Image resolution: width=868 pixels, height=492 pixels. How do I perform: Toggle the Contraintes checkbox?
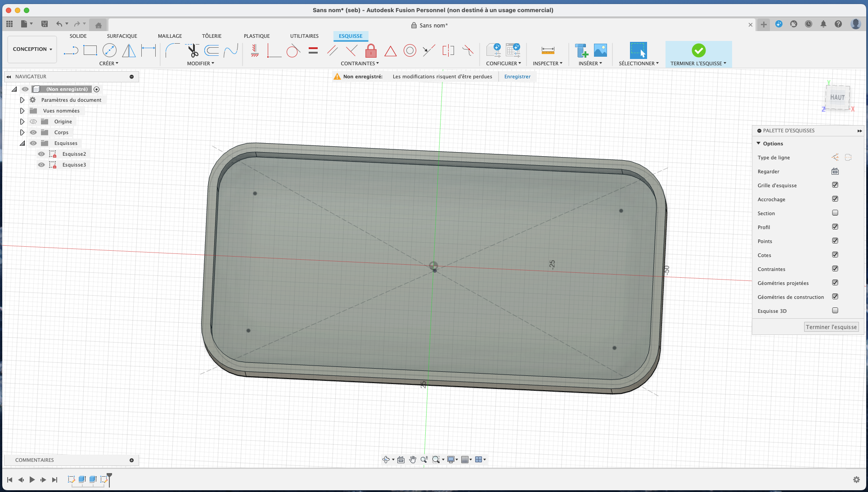[835, 269]
